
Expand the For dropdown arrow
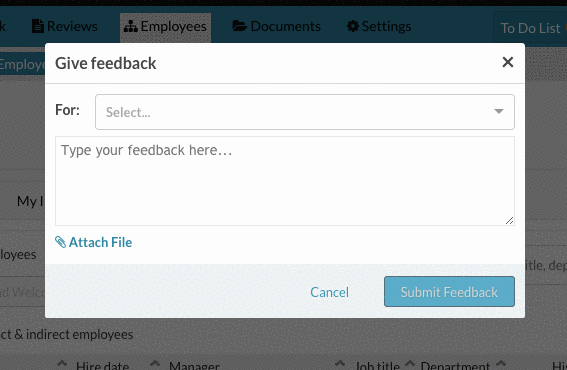pyautogui.click(x=499, y=111)
